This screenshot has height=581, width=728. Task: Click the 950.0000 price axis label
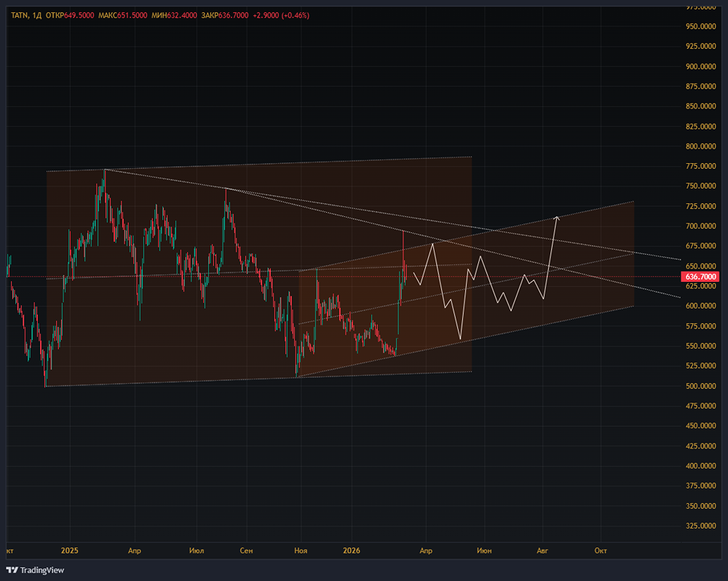[700, 26]
